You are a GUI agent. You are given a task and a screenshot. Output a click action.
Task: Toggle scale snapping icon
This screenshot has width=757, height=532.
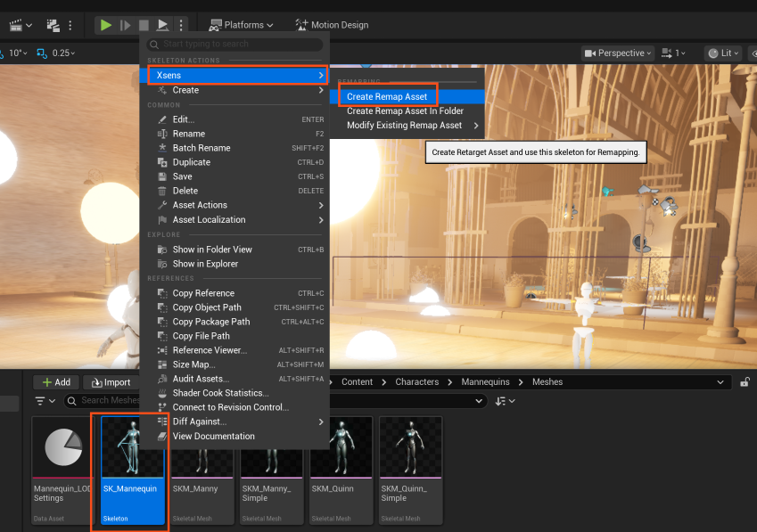pyautogui.click(x=42, y=53)
